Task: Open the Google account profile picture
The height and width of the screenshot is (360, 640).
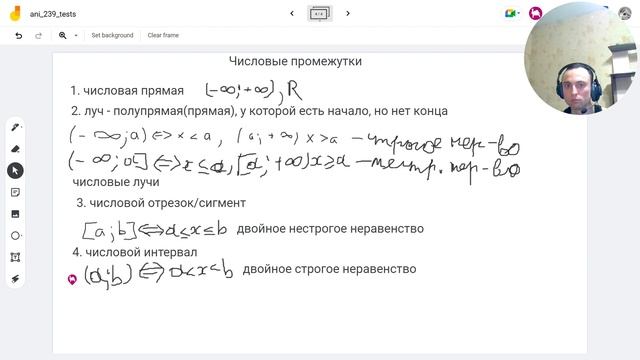Action: pos(625,13)
